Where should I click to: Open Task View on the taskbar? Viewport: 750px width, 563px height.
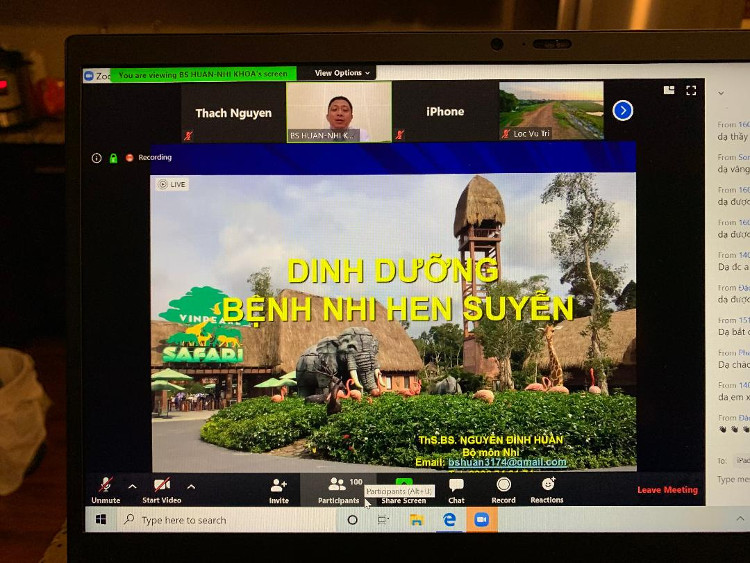[383, 519]
